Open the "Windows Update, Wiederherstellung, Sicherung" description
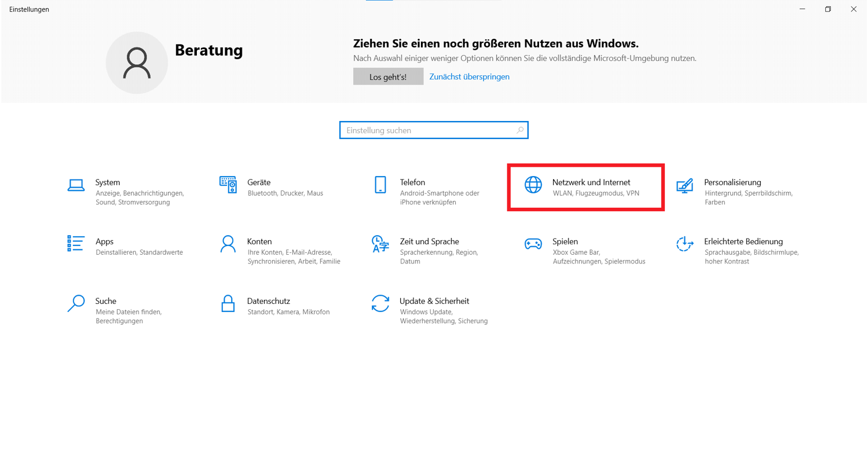 (x=444, y=316)
